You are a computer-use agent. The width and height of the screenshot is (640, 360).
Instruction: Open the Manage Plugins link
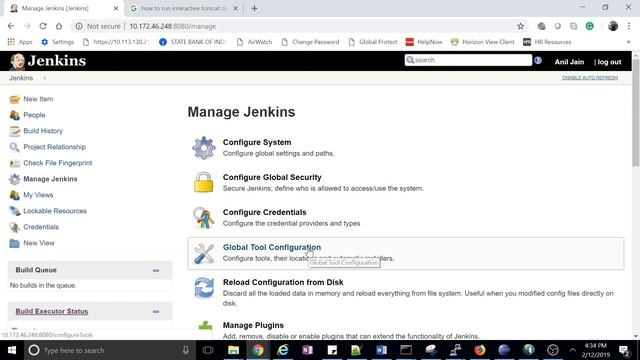point(253,325)
